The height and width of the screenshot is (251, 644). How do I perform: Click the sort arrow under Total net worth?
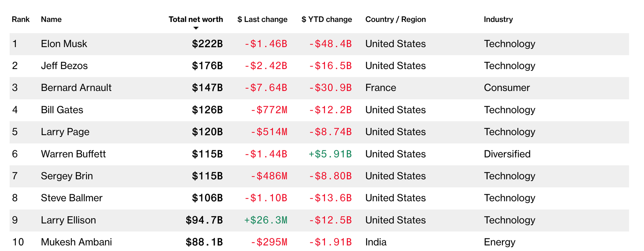[196, 28]
